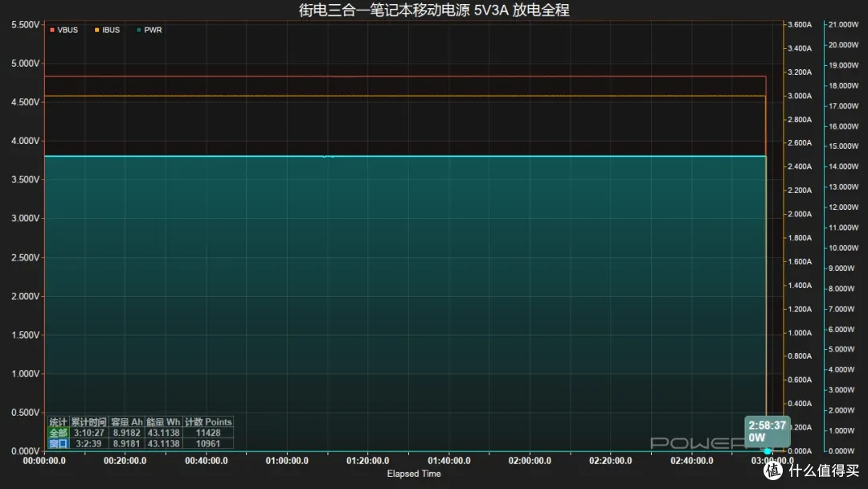
Task: Click the 累计时间 column header
Action: pos(88,422)
